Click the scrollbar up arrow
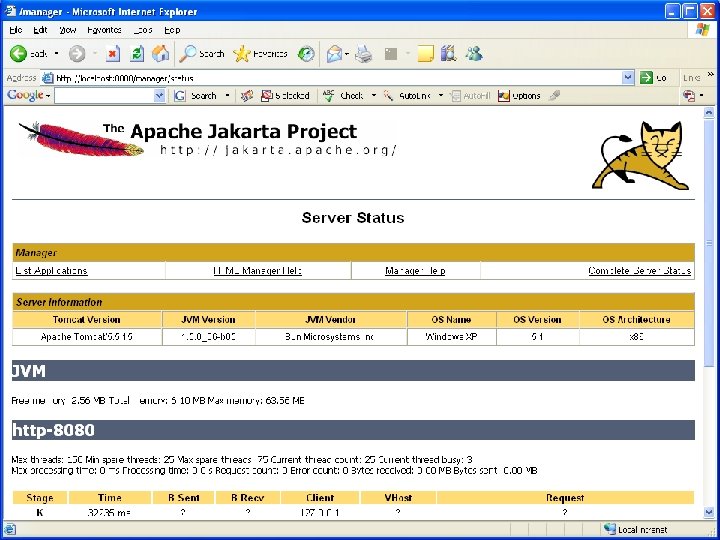Screen dimensions: 720x540 point(709,112)
